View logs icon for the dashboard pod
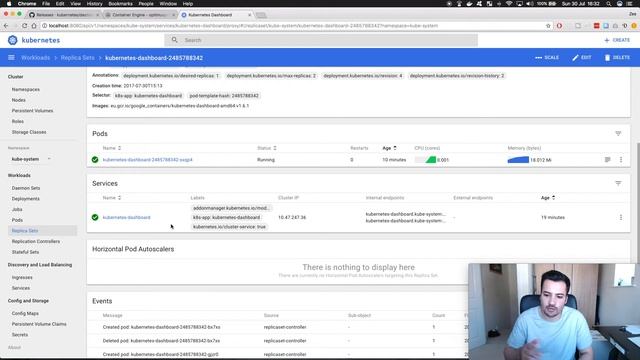Viewport: 640px width, 360px height. pos(607,160)
